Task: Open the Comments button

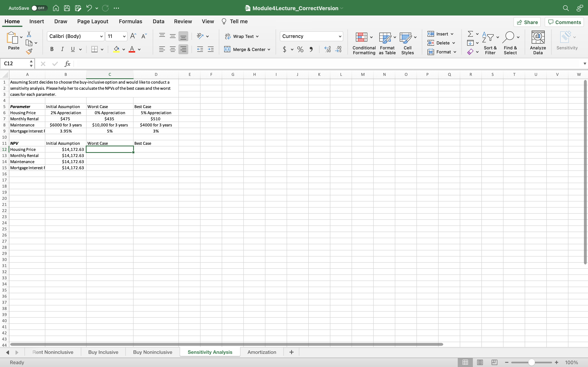Action: tap(564, 22)
